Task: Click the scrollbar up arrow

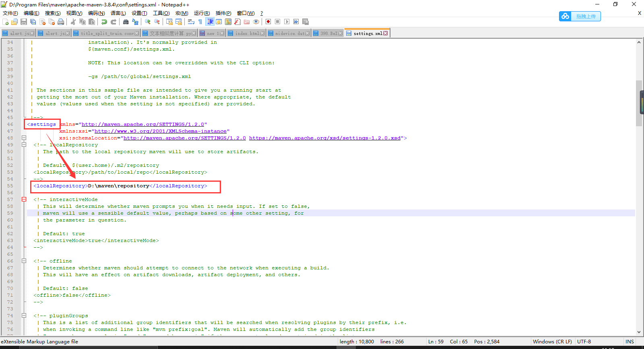Action: point(639,42)
